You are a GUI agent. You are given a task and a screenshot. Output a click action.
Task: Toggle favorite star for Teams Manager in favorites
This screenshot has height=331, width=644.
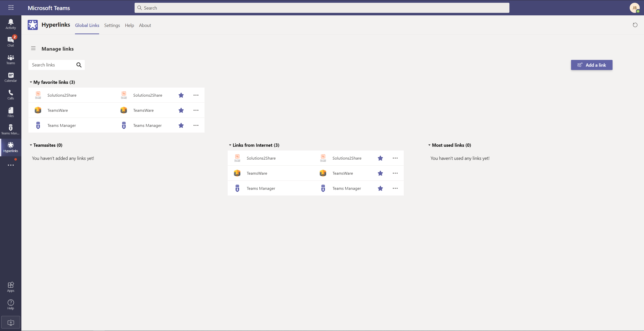[x=181, y=125]
